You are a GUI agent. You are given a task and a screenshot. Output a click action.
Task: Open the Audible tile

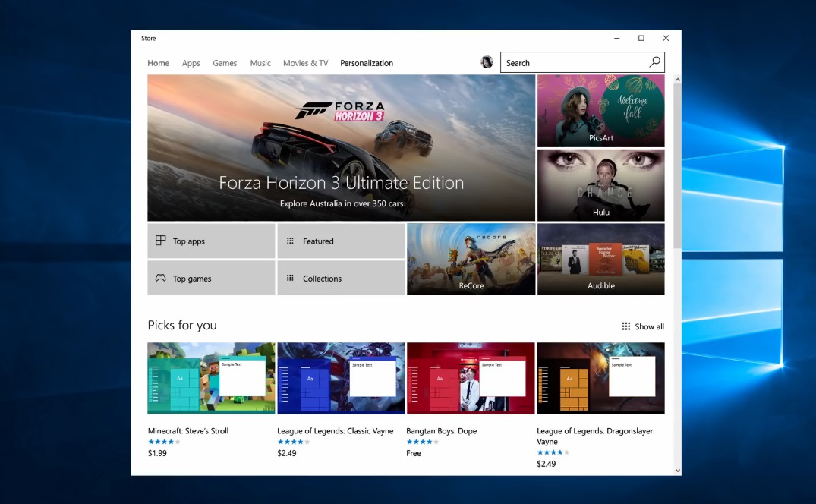point(600,259)
